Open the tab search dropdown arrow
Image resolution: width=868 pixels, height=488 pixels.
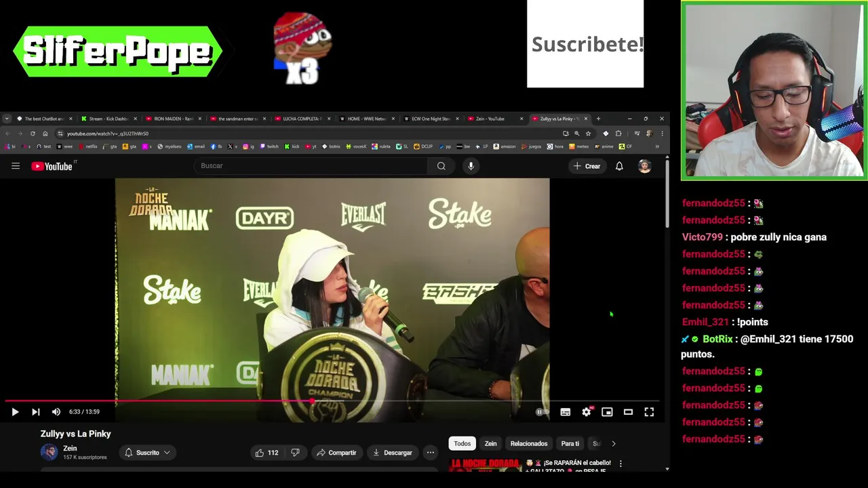click(x=6, y=119)
